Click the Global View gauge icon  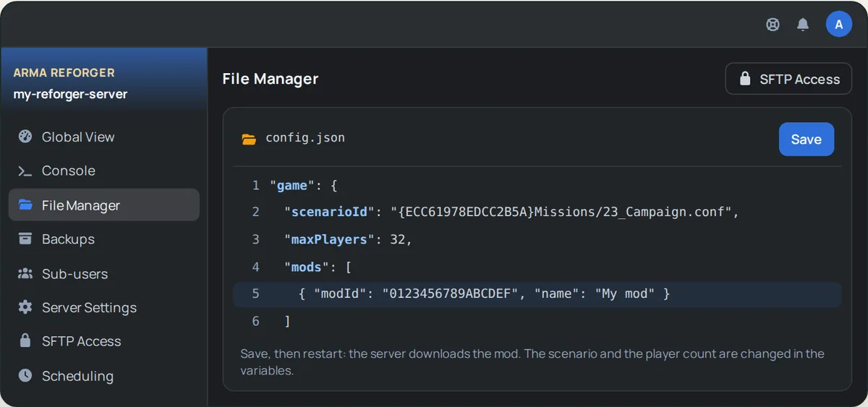coord(25,137)
